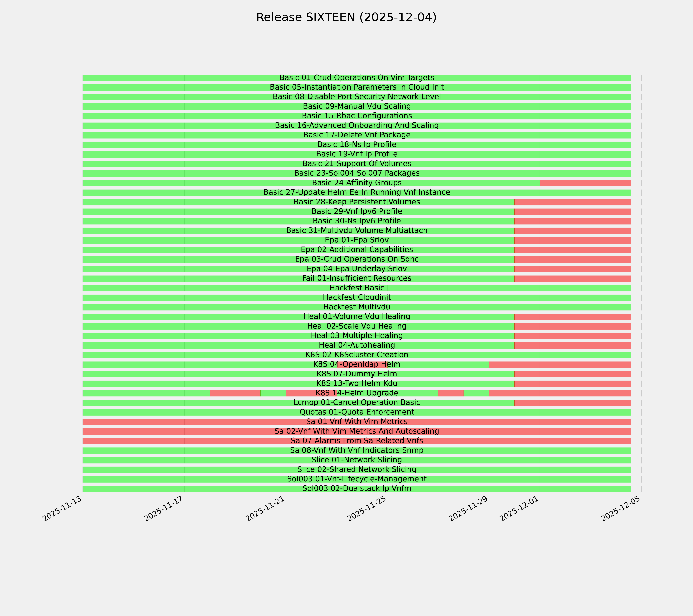Click the Quotas 01-Quota Enforcement green bar label
The image size is (693, 616).
pos(357,412)
